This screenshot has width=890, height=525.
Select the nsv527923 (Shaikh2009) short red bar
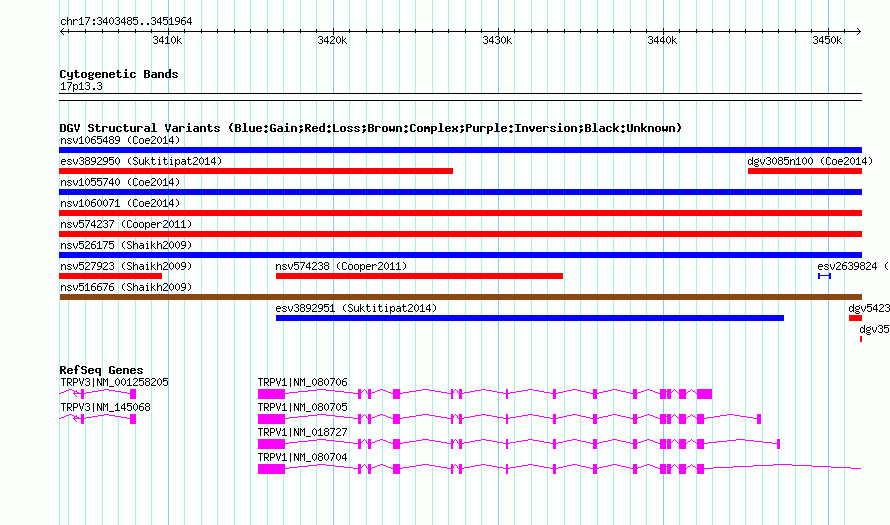click(x=111, y=276)
